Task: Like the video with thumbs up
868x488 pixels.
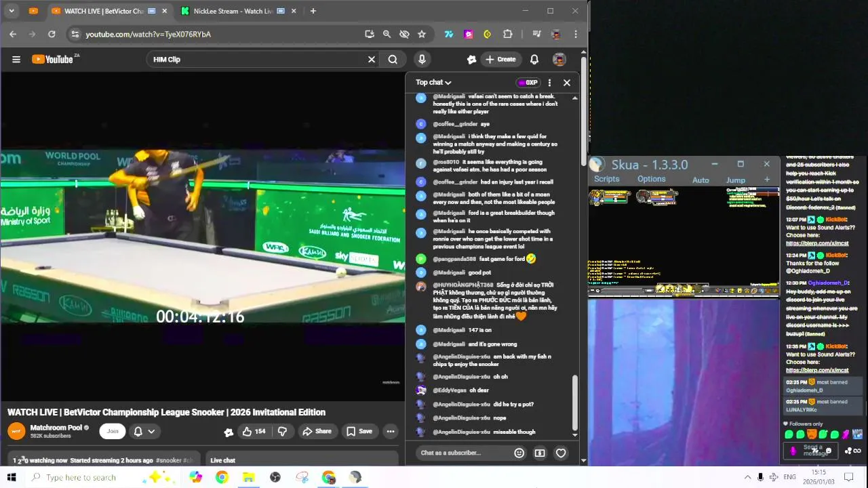Action: 254,431
